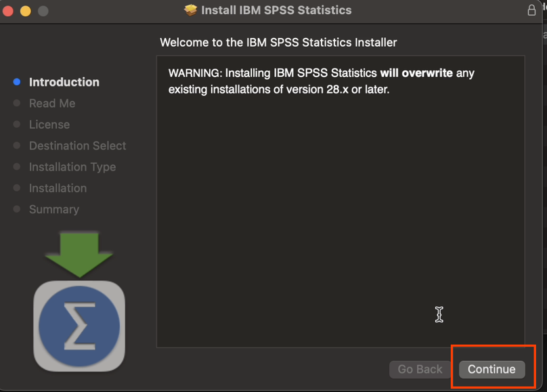The height and width of the screenshot is (392, 547).
Task: Select the Installation Type step
Action: (x=72, y=167)
